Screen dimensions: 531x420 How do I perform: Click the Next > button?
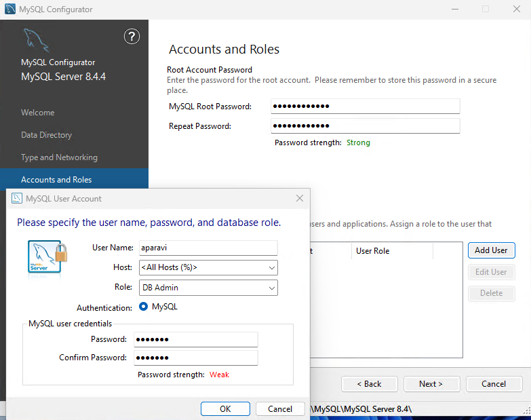431,384
